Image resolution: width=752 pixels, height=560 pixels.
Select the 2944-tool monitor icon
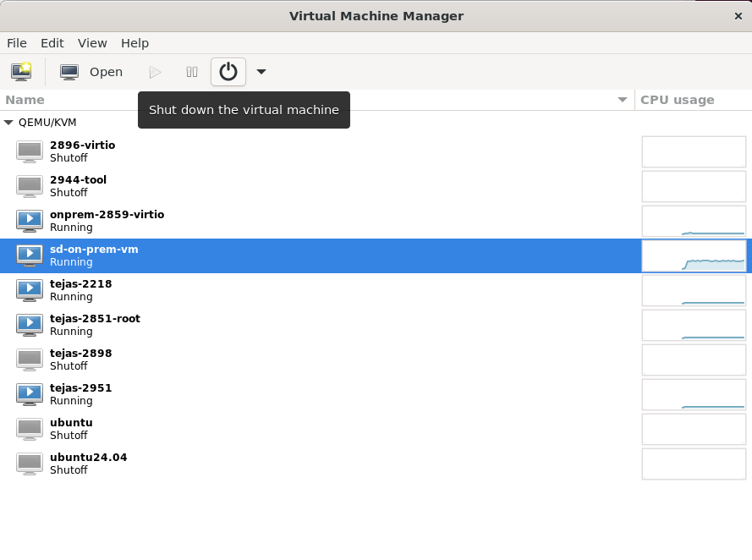tap(30, 186)
